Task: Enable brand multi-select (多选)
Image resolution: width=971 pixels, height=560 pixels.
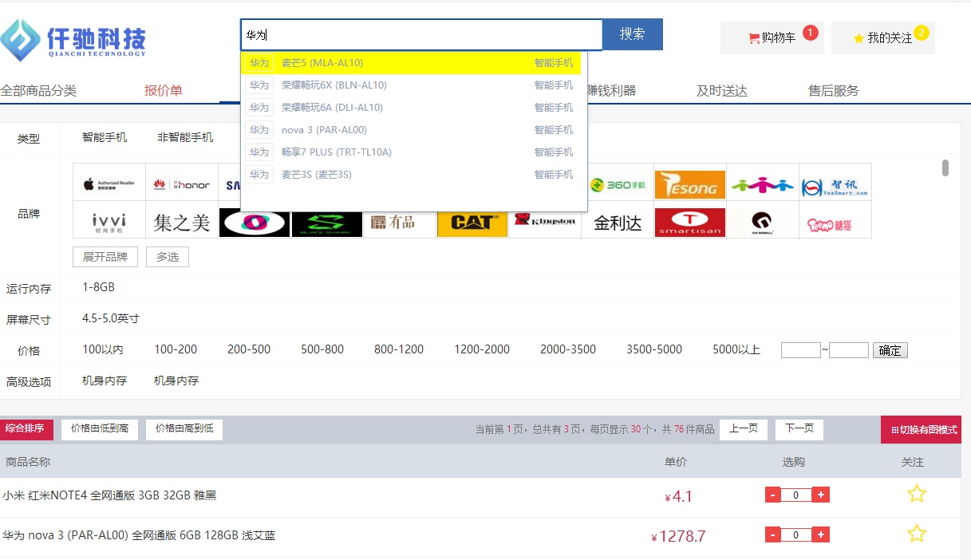Action: click(x=168, y=257)
